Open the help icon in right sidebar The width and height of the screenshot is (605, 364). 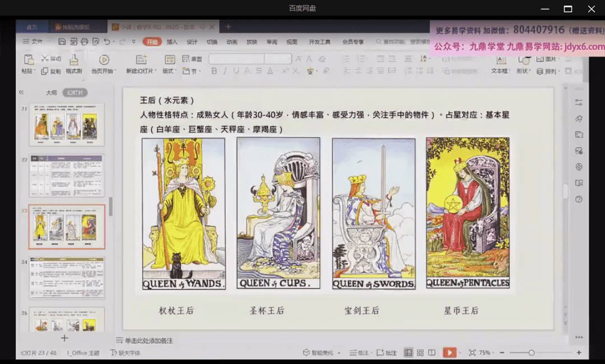click(x=579, y=199)
